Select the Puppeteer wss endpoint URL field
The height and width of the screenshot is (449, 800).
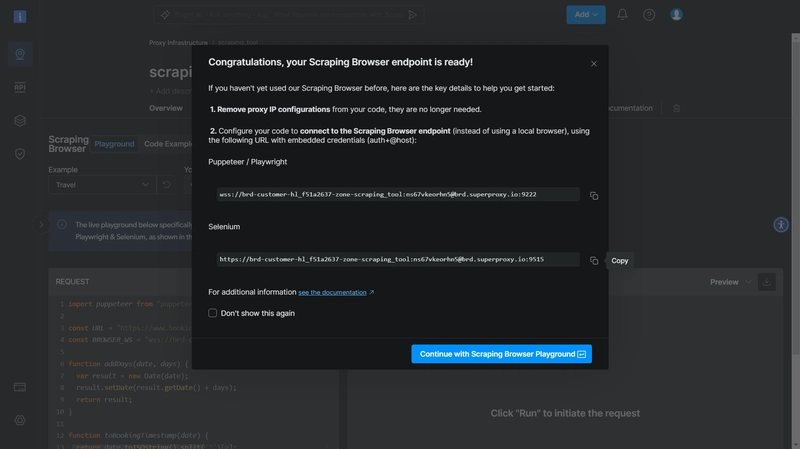398,194
